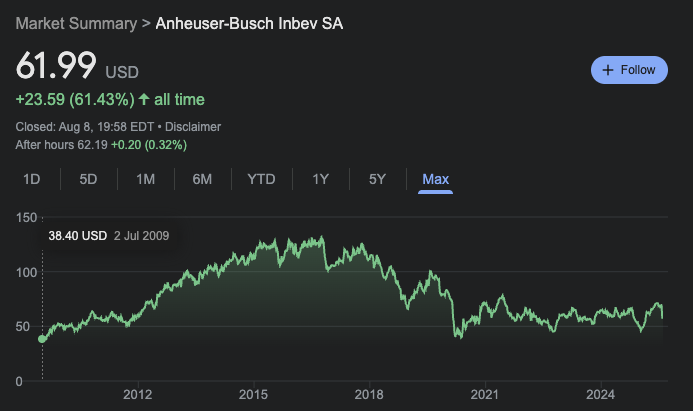The image size is (693, 411).
Task: Click the plus icon on the Follow button
Action: (608, 70)
